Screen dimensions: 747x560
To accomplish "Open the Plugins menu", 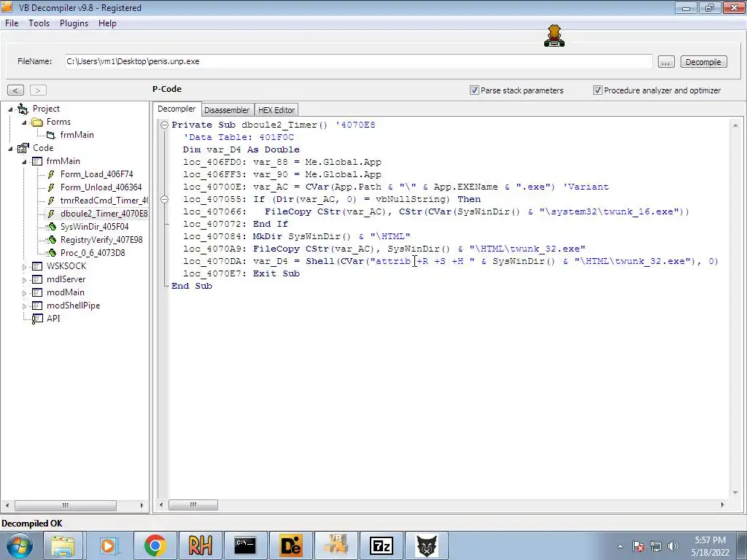I will (74, 23).
